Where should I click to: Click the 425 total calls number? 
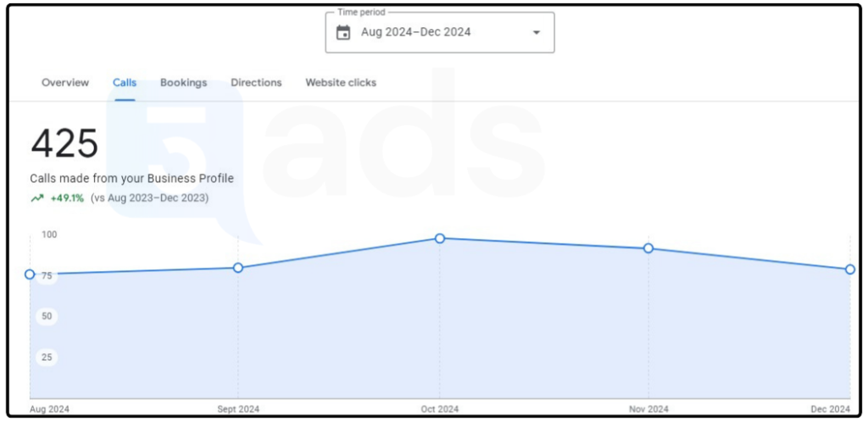(64, 143)
